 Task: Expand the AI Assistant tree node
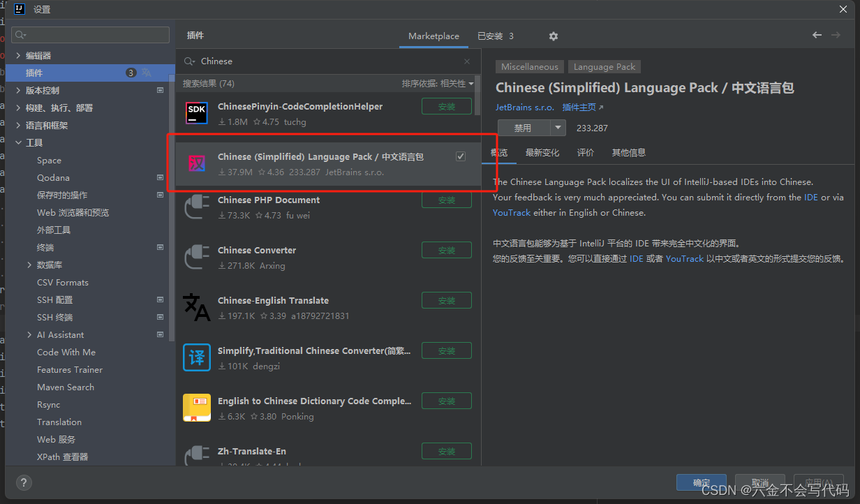click(x=29, y=334)
